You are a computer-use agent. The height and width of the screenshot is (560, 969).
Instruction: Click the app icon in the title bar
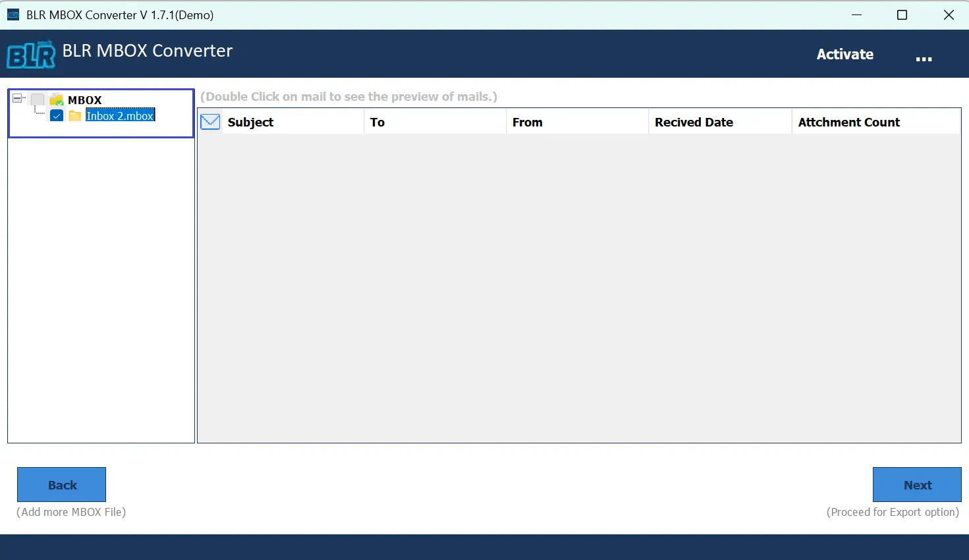point(13,14)
